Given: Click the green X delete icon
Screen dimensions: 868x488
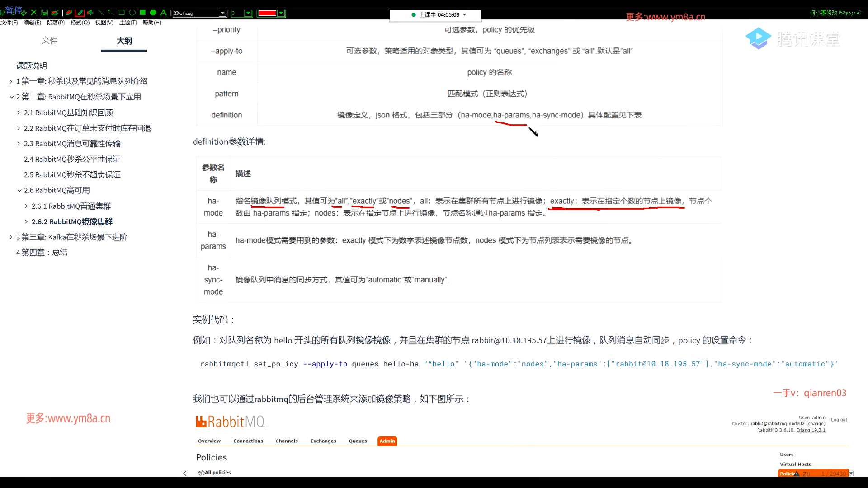Looking at the screenshot, I should tap(33, 13).
